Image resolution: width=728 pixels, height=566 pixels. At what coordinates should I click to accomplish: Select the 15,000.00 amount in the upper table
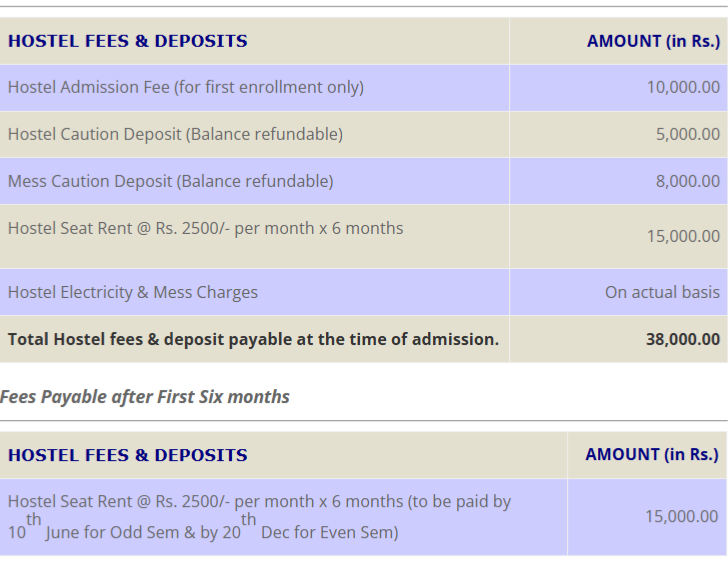pyautogui.click(x=682, y=236)
